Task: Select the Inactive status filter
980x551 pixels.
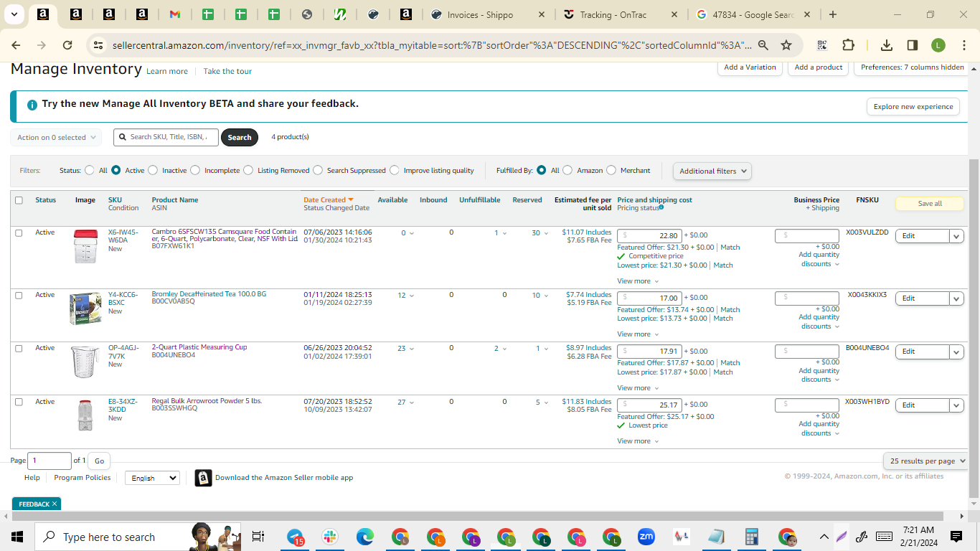Action: [152, 171]
